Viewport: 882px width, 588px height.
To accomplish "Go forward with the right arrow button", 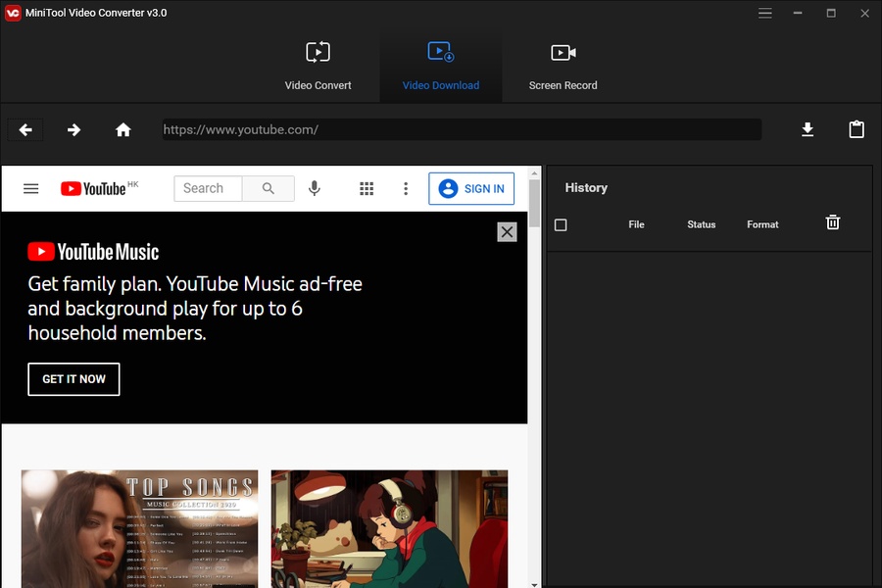I will point(73,130).
